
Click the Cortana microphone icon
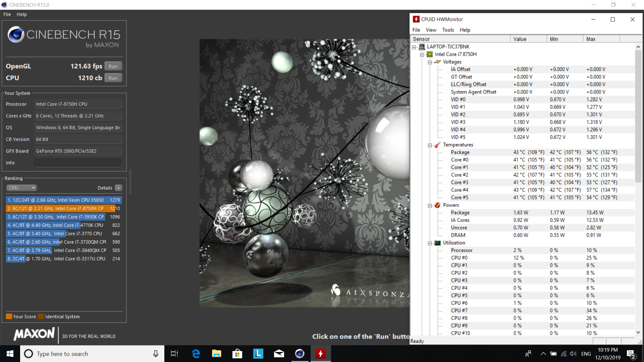click(156, 354)
